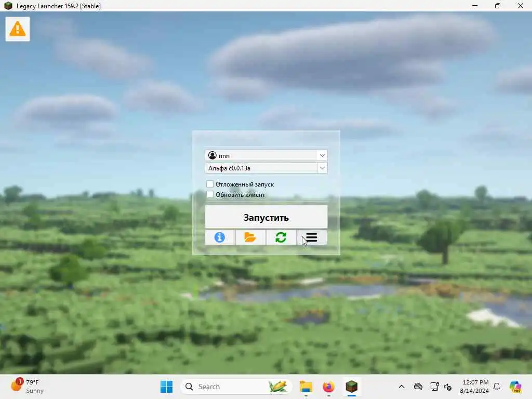Launch Firefox from the taskbar
532x399 pixels.
328,387
